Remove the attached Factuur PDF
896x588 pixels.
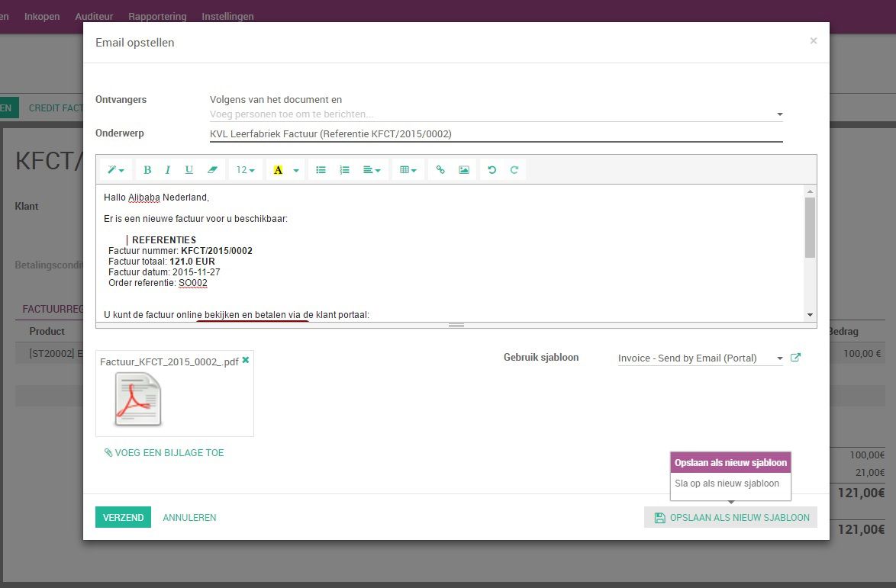[247, 360]
